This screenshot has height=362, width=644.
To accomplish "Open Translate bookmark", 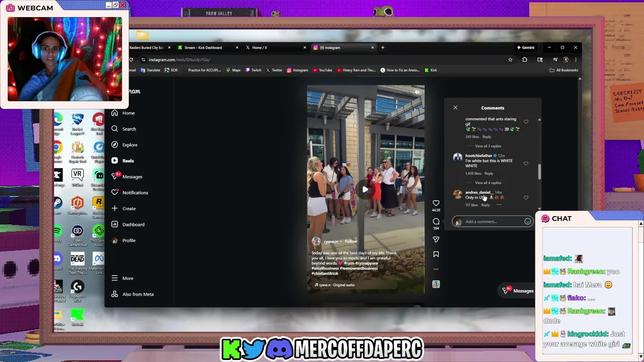I will point(150,70).
